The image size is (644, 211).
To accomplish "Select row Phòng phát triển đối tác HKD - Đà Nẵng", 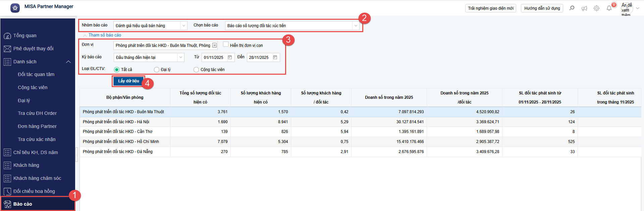I will click(x=360, y=152).
